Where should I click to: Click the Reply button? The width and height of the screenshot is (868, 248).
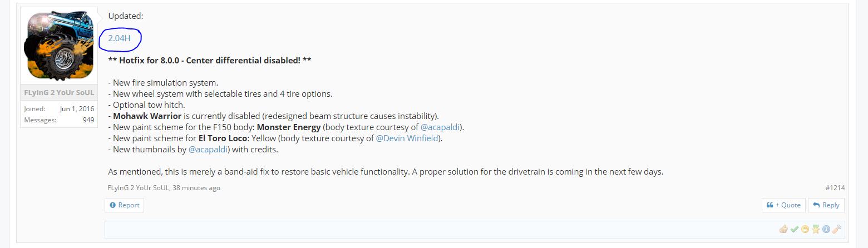click(826, 205)
